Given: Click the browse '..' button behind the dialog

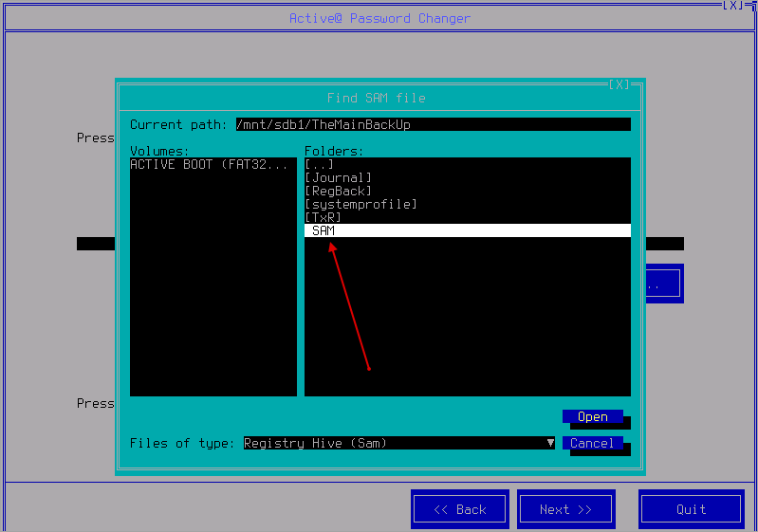Looking at the screenshot, I should pyautogui.click(x=665, y=284).
